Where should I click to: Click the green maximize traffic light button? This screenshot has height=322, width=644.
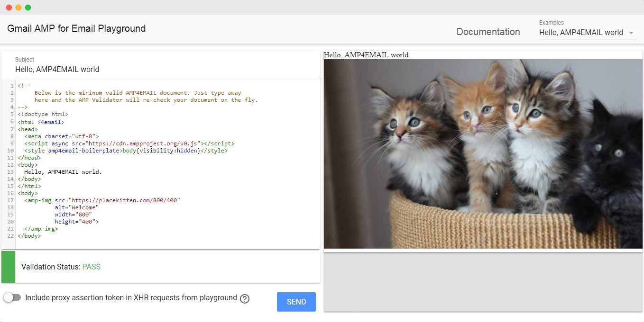tap(28, 8)
